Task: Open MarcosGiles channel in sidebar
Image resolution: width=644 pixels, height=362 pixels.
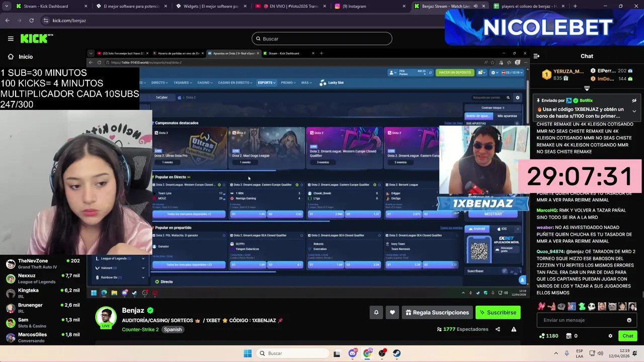Action: 43,337
